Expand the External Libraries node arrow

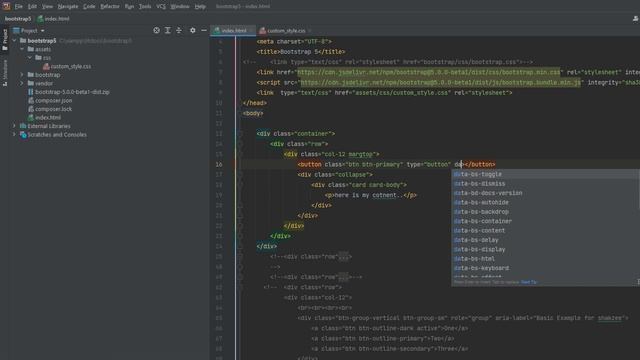coord(14,126)
